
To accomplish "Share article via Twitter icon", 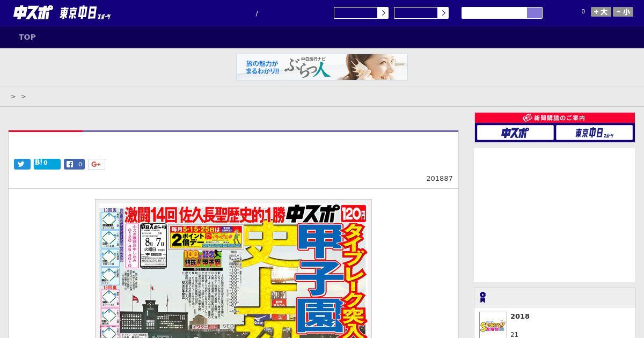I will (22, 164).
